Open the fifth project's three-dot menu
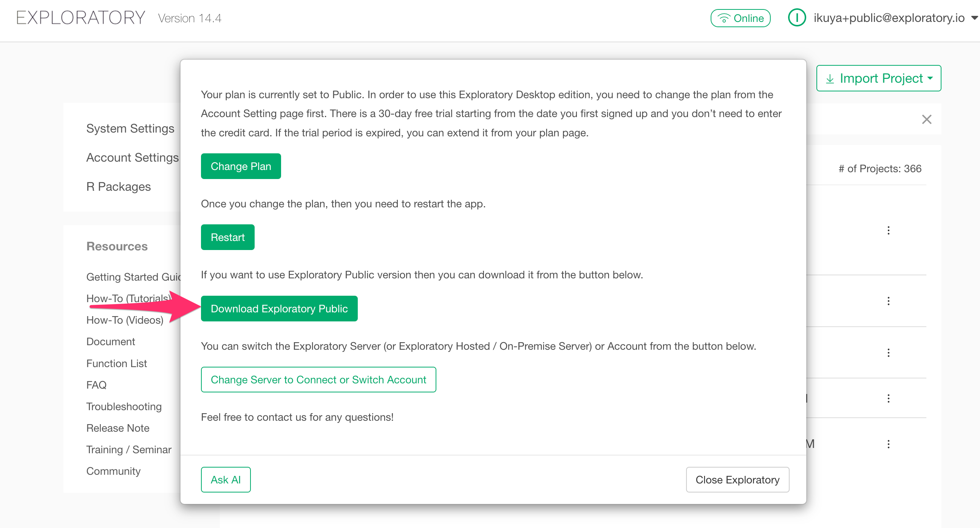Image resolution: width=980 pixels, height=528 pixels. pyautogui.click(x=888, y=444)
